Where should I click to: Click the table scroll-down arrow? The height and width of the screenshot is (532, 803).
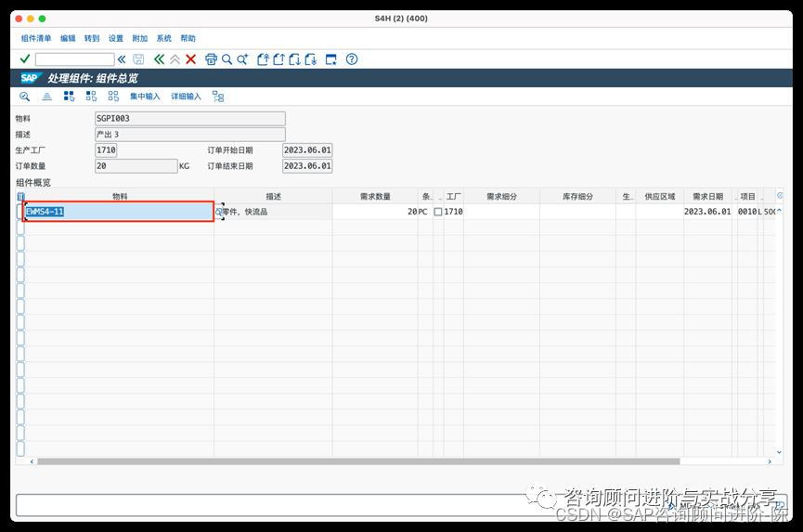[779, 452]
